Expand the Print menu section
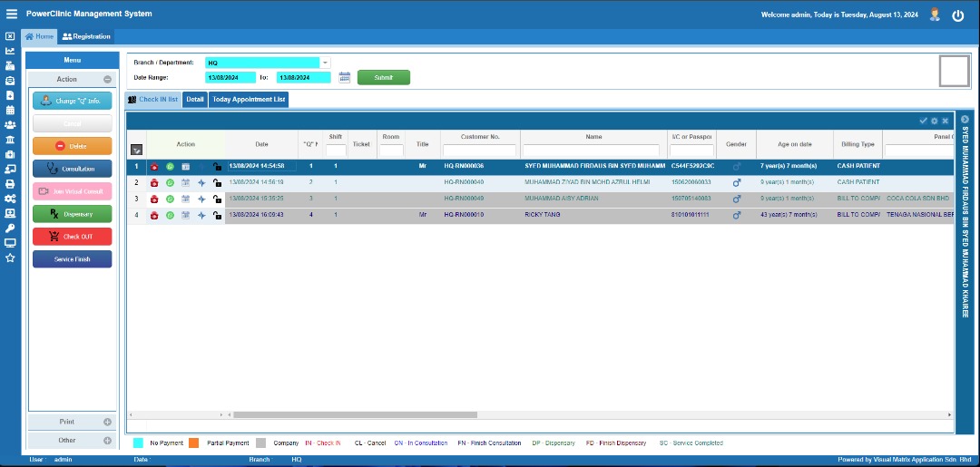 click(107, 422)
